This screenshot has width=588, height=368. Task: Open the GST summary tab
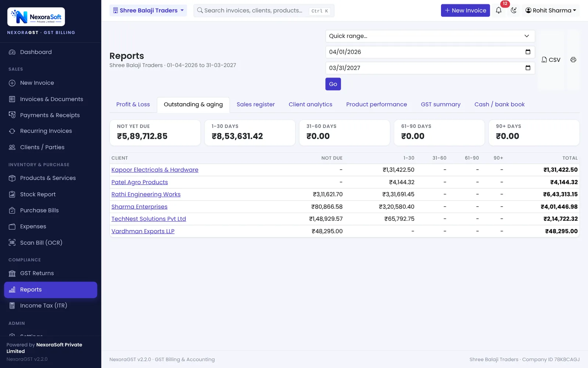(x=441, y=105)
